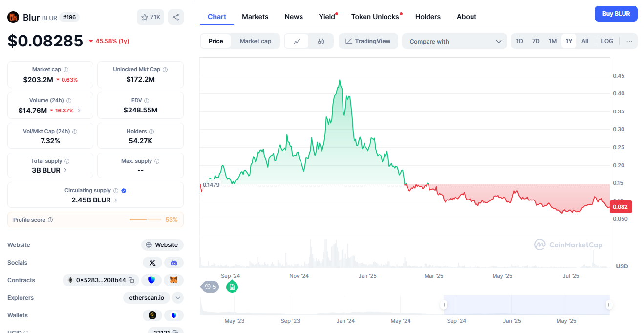Open the etherscan.io explorer link
Image resolution: width=644 pixels, height=333 pixels.
(x=147, y=298)
